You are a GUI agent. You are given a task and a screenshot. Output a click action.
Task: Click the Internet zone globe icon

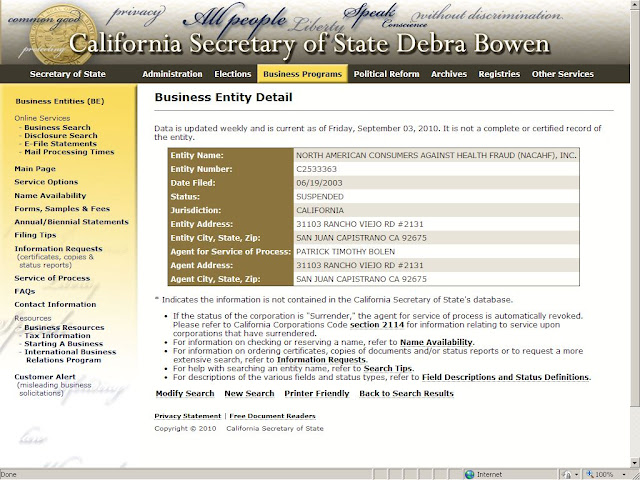pyautogui.click(x=469, y=474)
